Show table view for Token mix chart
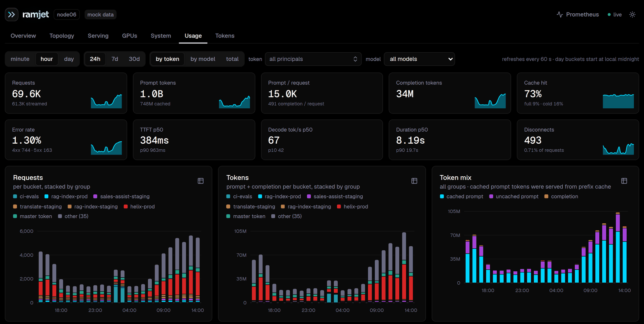Screen dimensions: 644x324 (x=624, y=181)
